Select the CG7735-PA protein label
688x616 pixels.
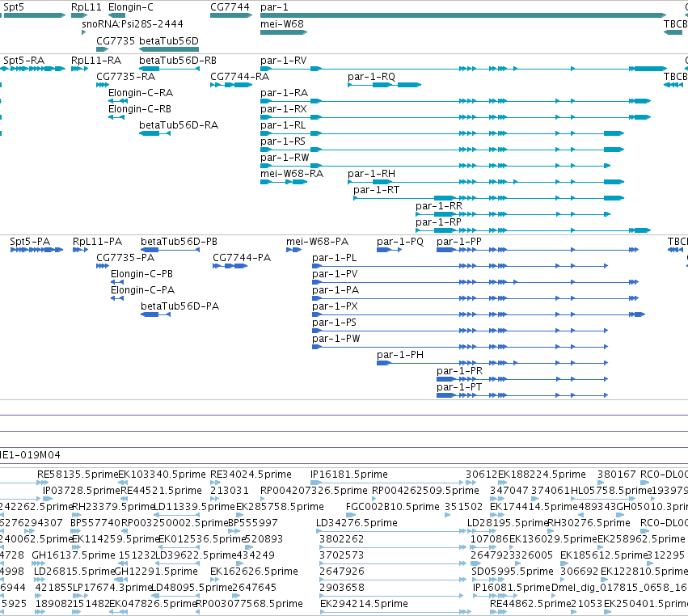(125, 258)
